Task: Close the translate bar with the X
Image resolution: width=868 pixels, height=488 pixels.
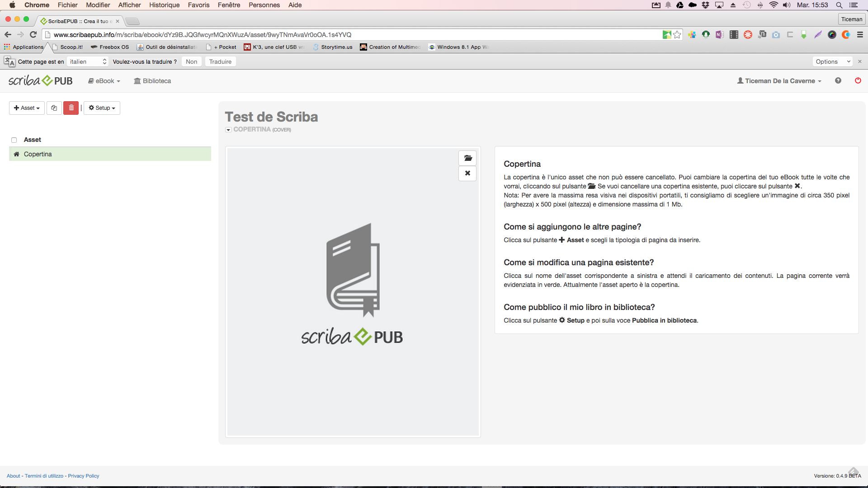Action: tap(860, 61)
